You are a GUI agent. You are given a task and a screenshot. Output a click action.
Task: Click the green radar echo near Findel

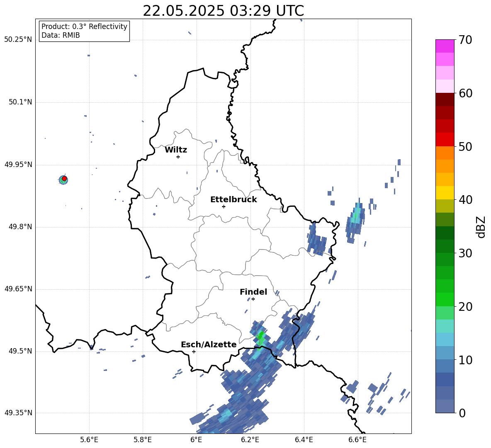click(260, 338)
